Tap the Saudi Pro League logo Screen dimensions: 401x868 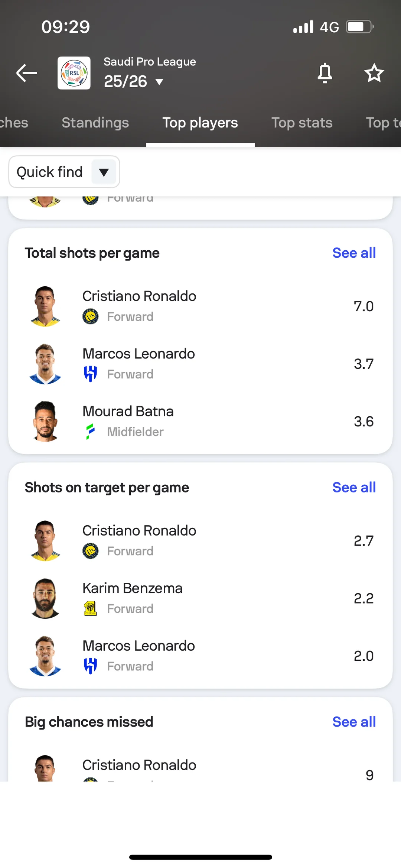tap(74, 73)
